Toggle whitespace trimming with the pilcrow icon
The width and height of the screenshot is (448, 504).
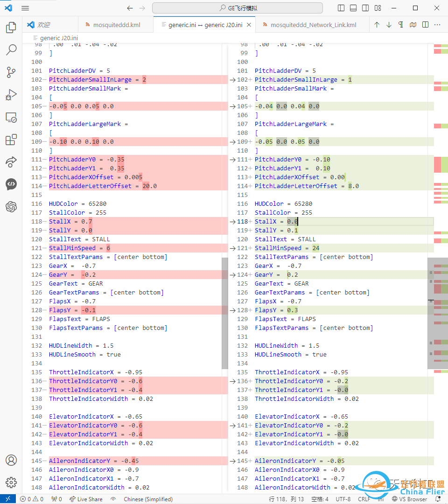401,25
